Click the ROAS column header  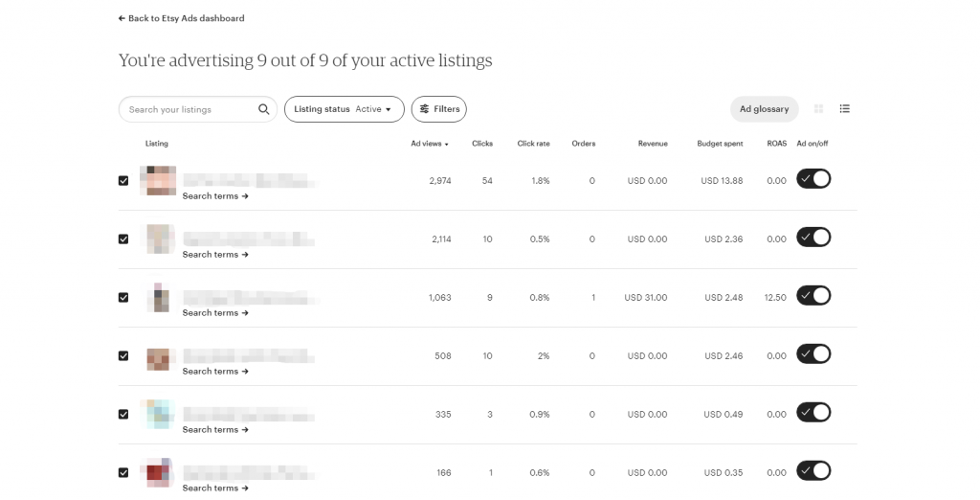(x=776, y=144)
